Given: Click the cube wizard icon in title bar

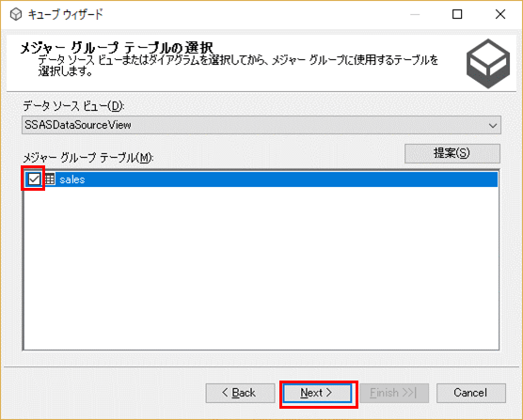Looking at the screenshot, I should coord(16,14).
